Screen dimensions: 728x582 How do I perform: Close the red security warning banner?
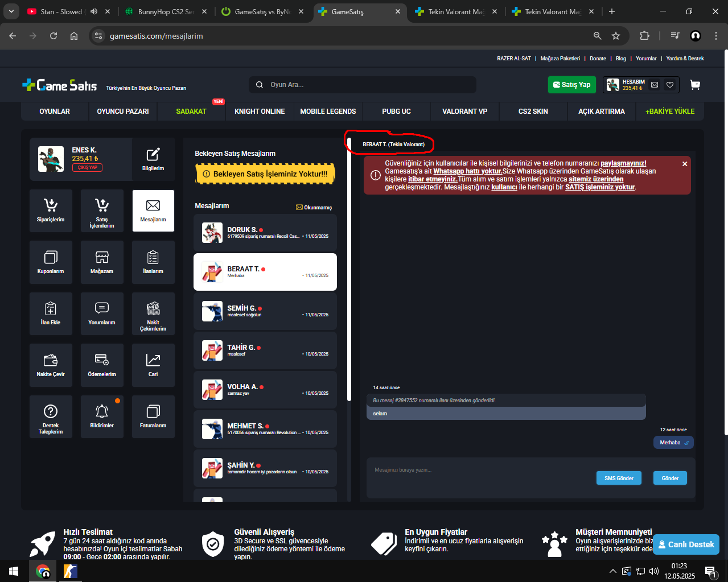(685, 164)
